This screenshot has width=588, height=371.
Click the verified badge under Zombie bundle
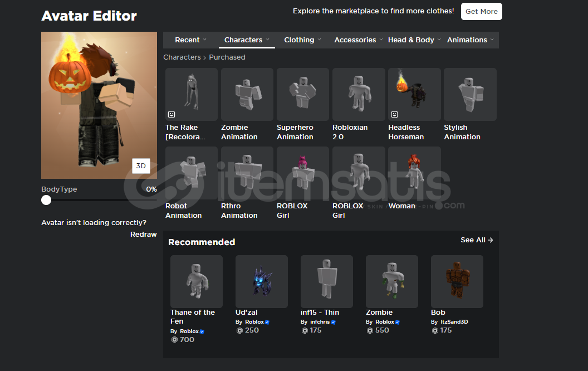pyautogui.click(x=398, y=322)
